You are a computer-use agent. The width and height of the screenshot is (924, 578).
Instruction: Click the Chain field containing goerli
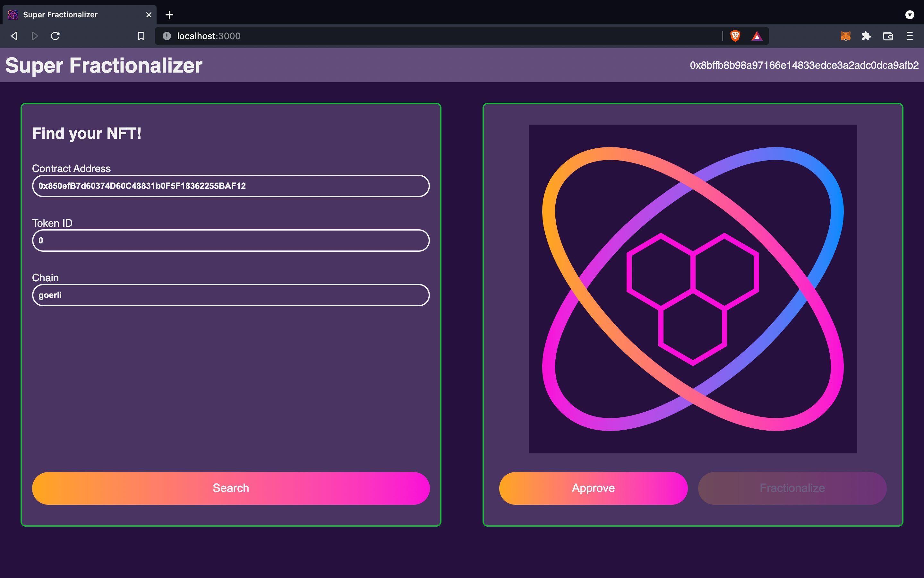(x=231, y=295)
